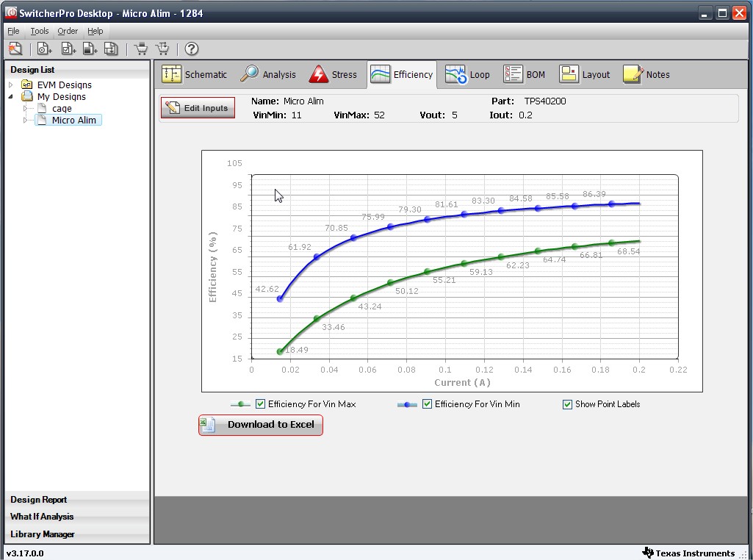
Task: Click the Design List panel header
Action: click(x=77, y=70)
